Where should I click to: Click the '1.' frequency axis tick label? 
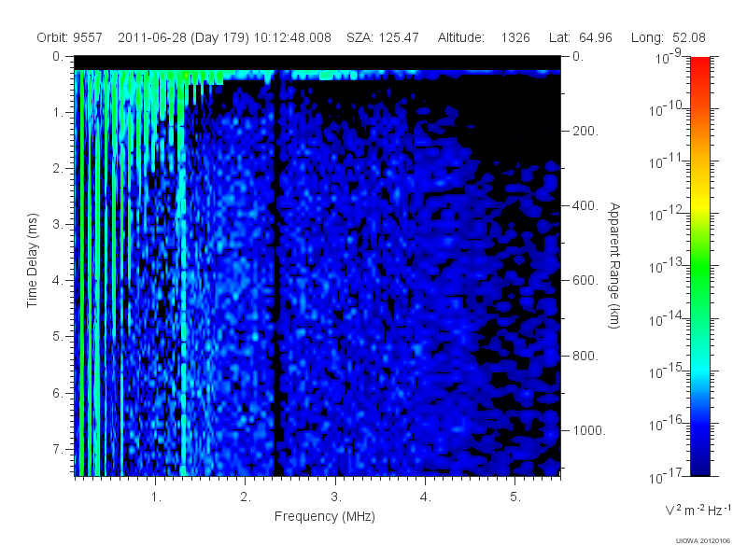coord(156,497)
